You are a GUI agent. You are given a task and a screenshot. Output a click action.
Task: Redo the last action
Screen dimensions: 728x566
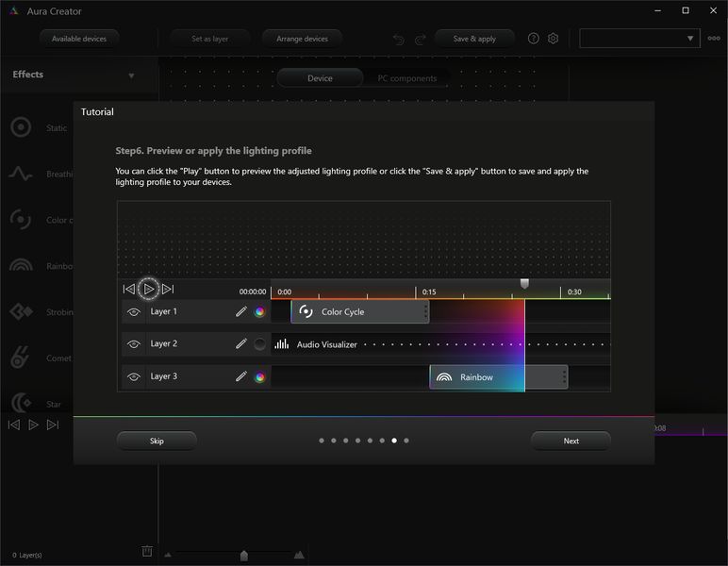click(x=420, y=39)
